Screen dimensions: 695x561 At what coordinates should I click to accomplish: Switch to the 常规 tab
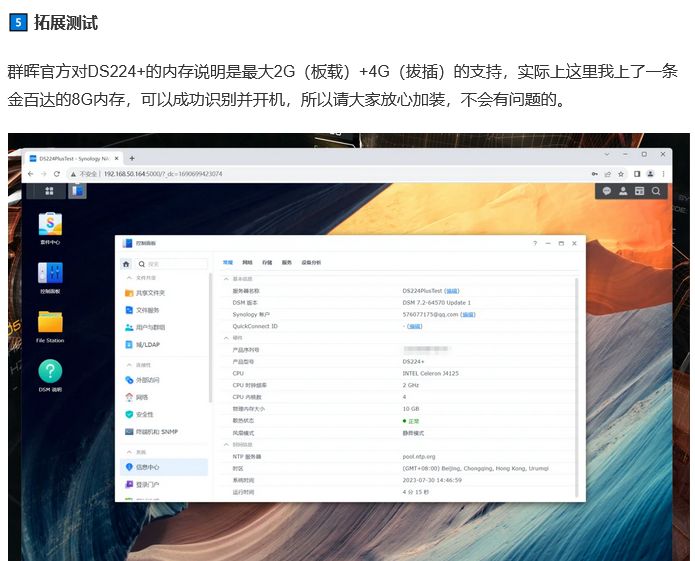coord(228,263)
